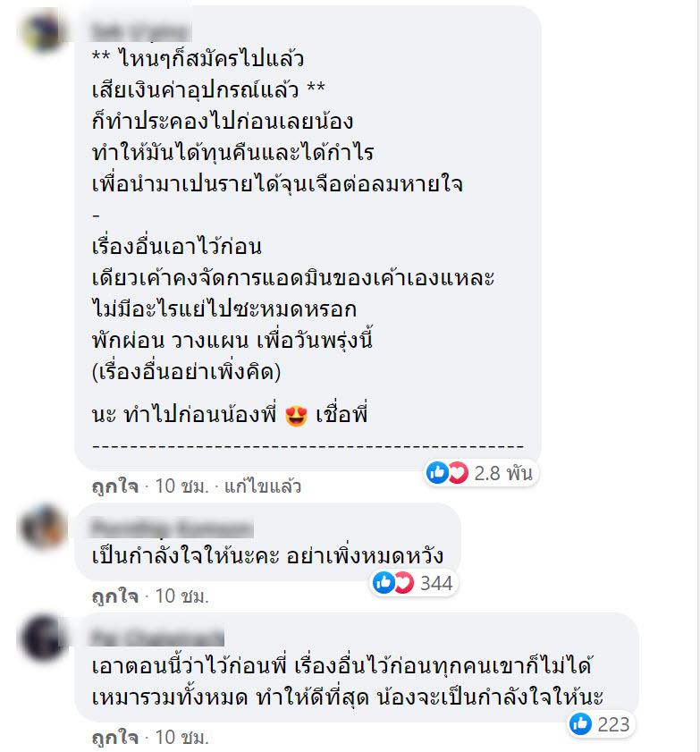The image size is (700, 752).
Task: Open the 344 reactions count list
Action: pos(436,583)
